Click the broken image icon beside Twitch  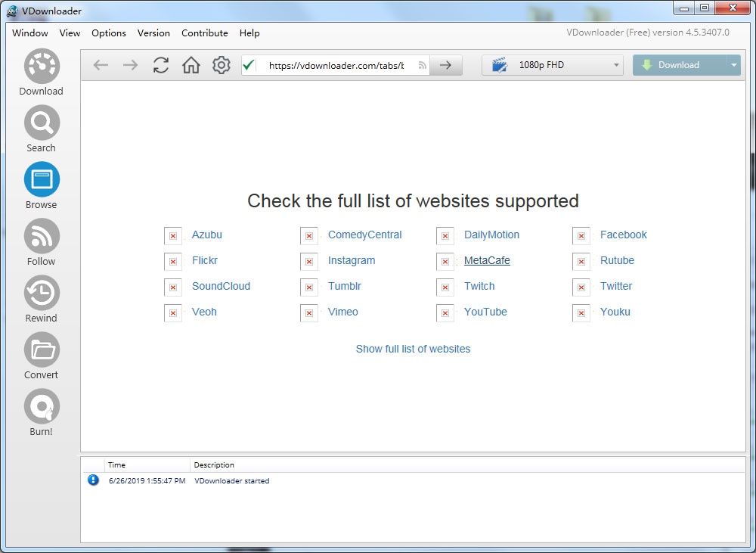point(445,287)
